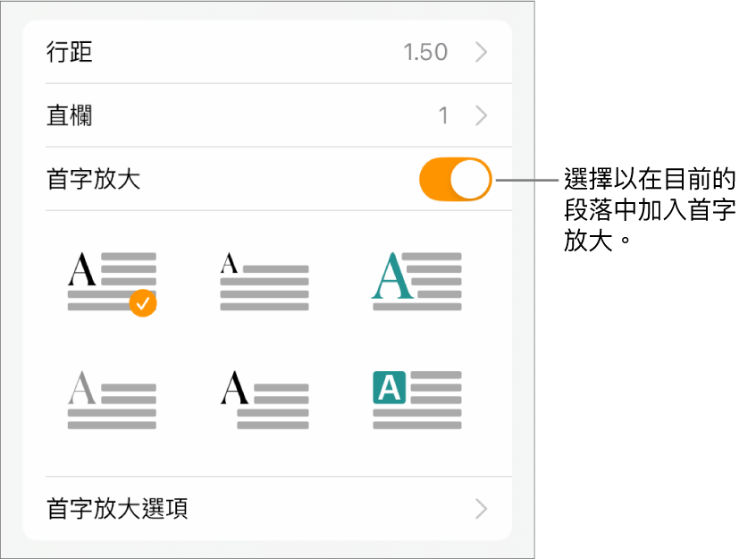Pick the large teal serif drop cap style
The width and height of the screenshot is (756, 559).
416,281
